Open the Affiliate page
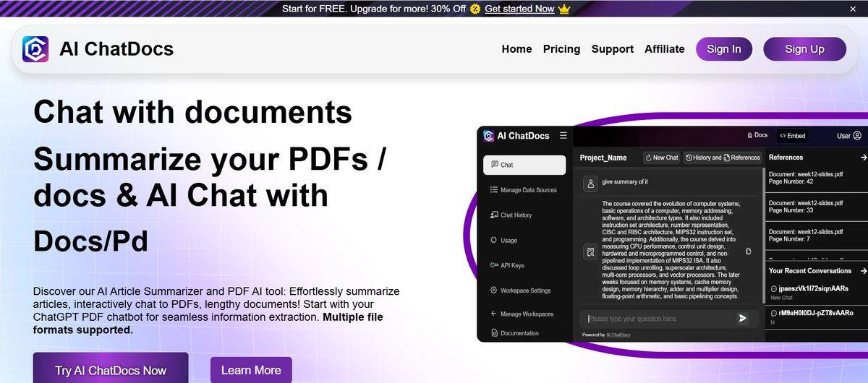The image size is (868, 383). pos(665,49)
